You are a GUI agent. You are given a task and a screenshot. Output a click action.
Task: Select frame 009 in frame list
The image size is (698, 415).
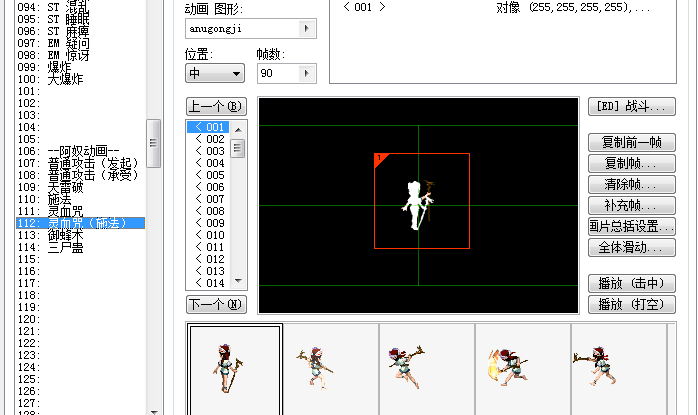pyautogui.click(x=208, y=223)
